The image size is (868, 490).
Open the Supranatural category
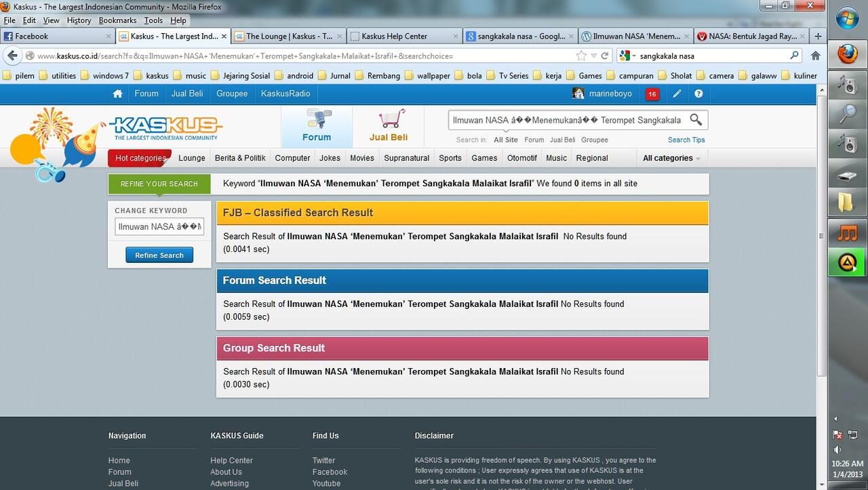point(407,158)
